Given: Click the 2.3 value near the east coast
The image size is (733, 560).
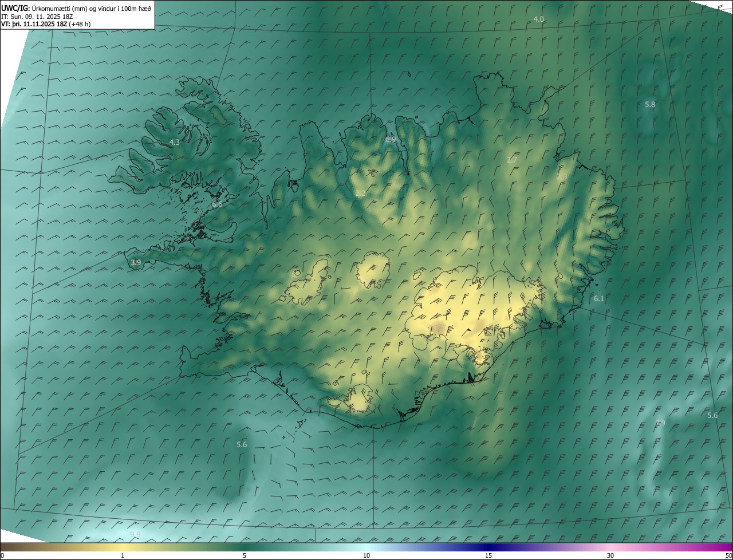Looking at the screenshot, I should coord(562,177).
